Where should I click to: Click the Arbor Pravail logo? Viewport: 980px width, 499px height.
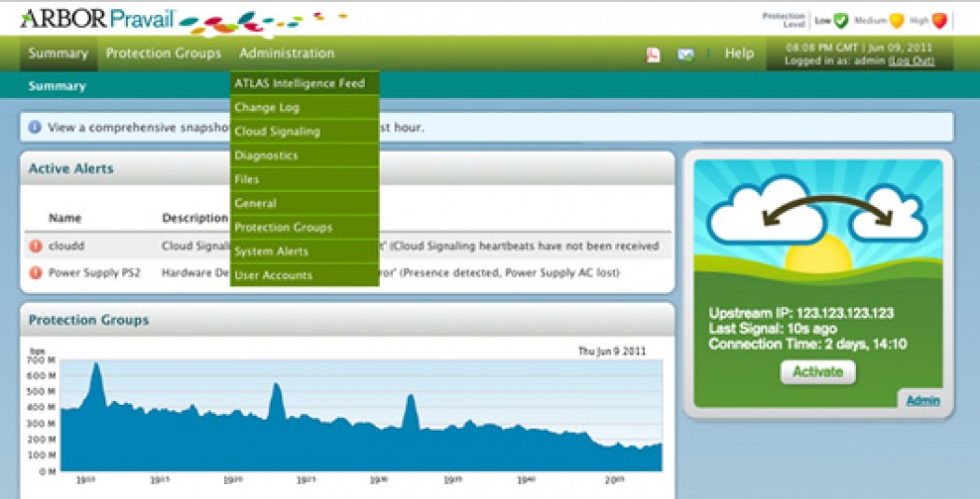pyautogui.click(x=97, y=20)
